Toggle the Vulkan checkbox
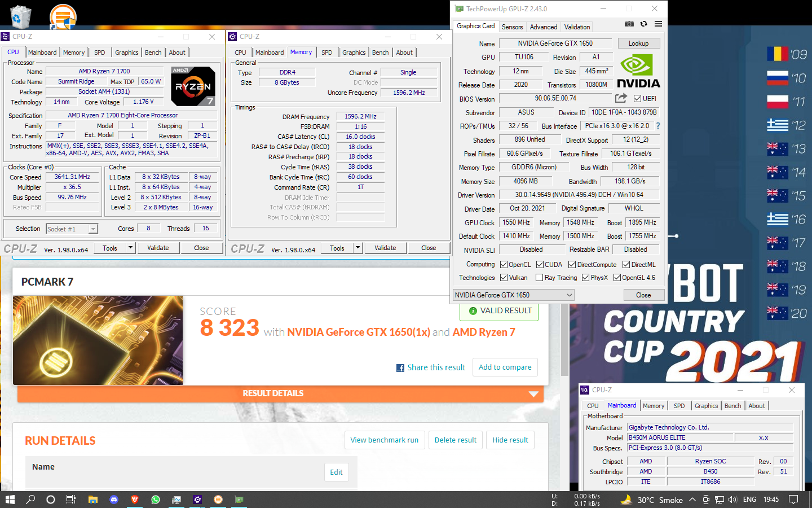Image resolution: width=812 pixels, height=508 pixels. (504, 277)
